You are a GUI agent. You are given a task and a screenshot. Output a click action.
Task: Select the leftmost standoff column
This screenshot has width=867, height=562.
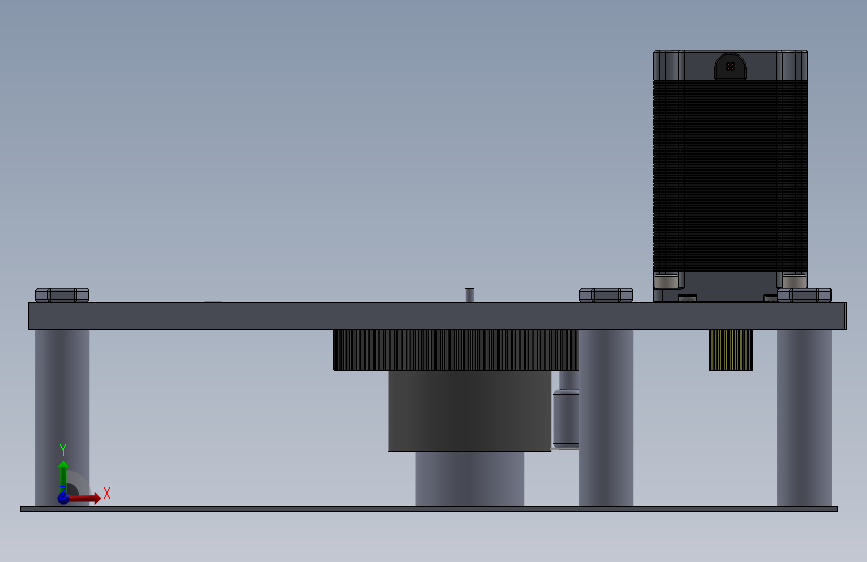(62, 418)
